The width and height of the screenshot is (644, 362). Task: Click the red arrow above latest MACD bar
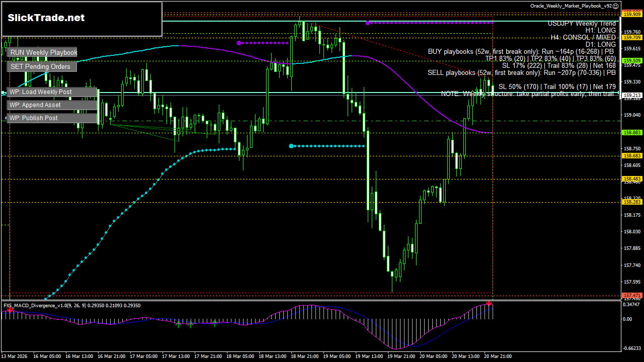(x=489, y=304)
